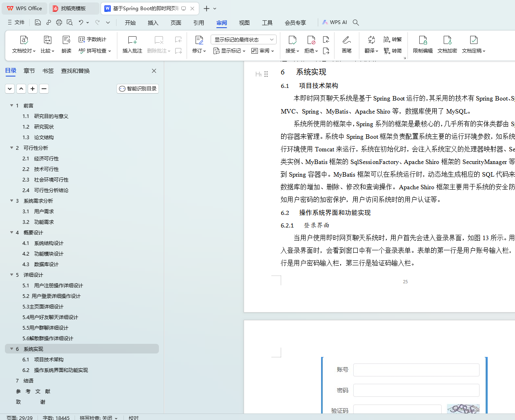Image resolution: width=515 pixels, height=420 pixels.
Task: Convert text with 转繁 button
Action: pos(393,39)
